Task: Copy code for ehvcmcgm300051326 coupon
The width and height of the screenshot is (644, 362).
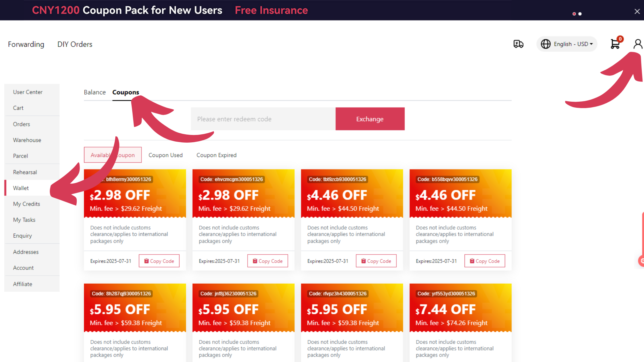Action: tap(268, 261)
